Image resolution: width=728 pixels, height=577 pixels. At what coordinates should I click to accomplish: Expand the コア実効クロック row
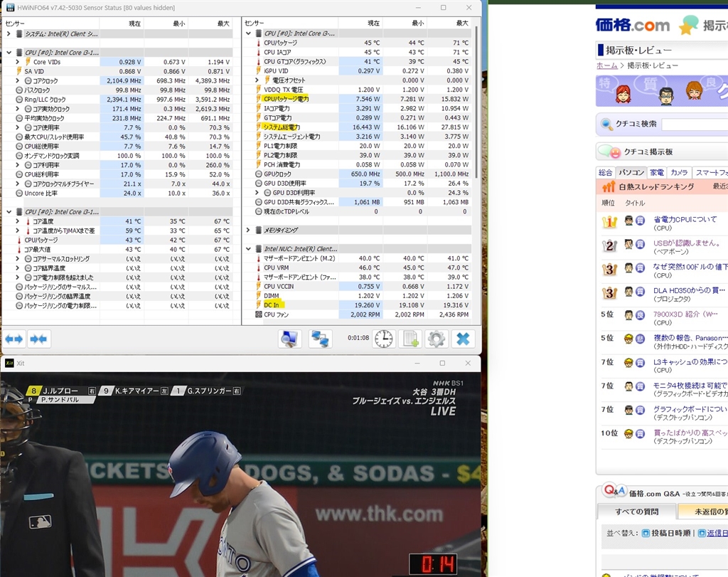(18, 109)
